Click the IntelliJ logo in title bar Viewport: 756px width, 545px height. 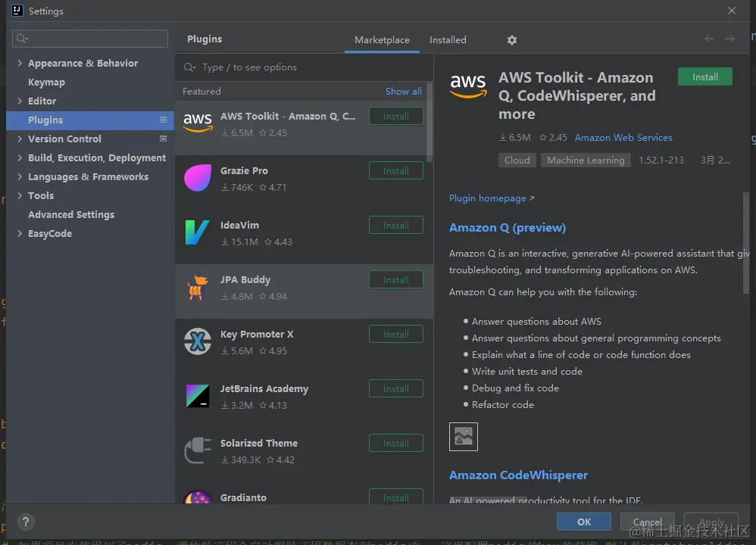pyautogui.click(x=17, y=11)
